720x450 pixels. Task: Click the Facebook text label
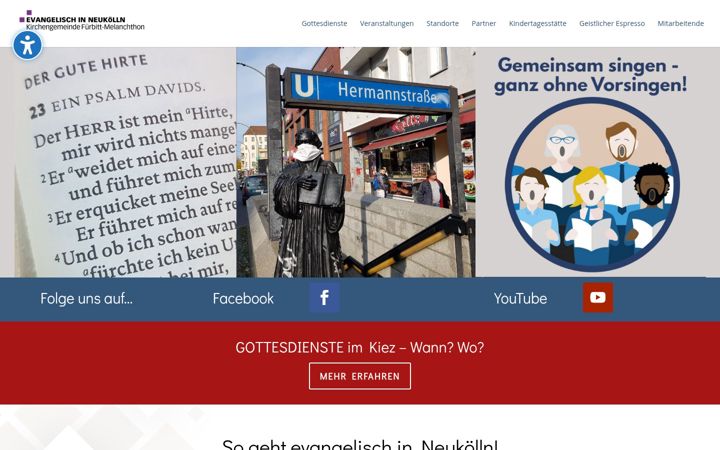click(x=243, y=298)
